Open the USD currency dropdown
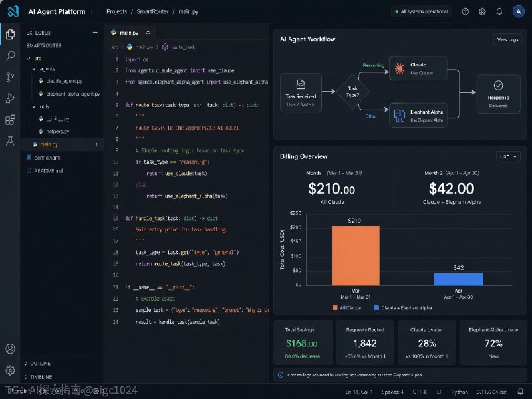The width and height of the screenshot is (532, 399). click(508, 156)
